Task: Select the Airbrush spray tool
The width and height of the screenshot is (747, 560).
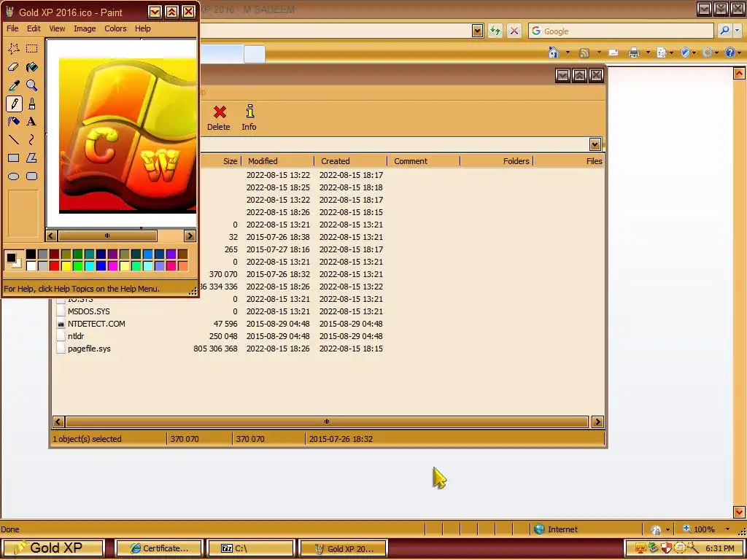Action: [14, 122]
